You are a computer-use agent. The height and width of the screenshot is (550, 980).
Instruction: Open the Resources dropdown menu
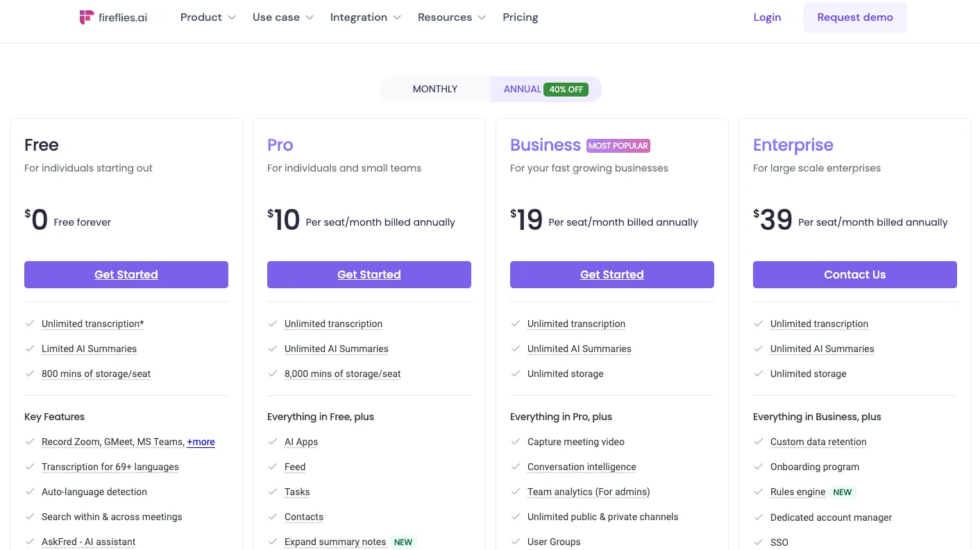tap(451, 17)
